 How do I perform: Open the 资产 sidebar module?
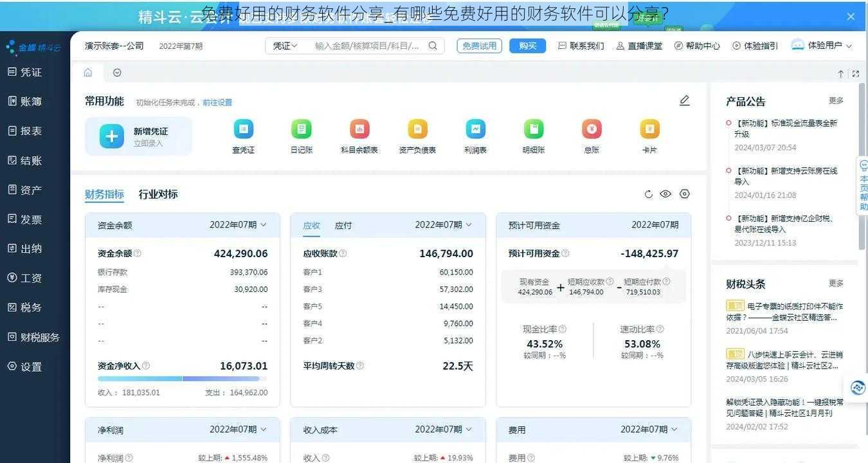click(24, 190)
